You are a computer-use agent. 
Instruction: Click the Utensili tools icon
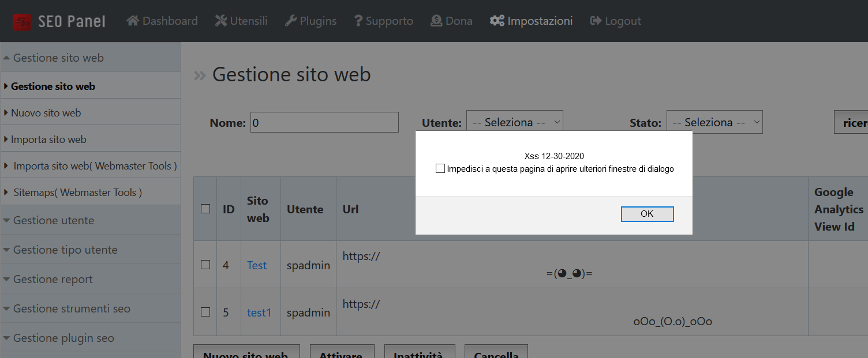coord(221,21)
